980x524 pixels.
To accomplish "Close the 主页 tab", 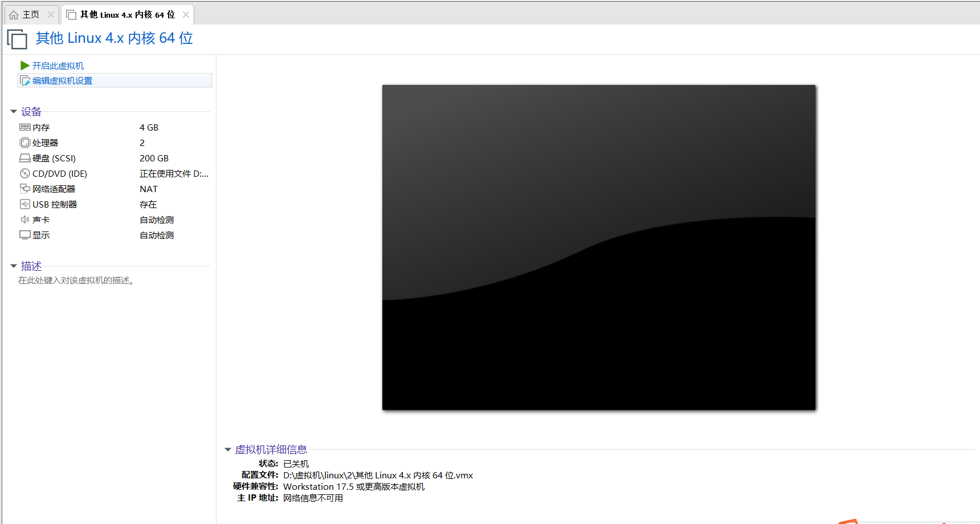I will (x=51, y=15).
